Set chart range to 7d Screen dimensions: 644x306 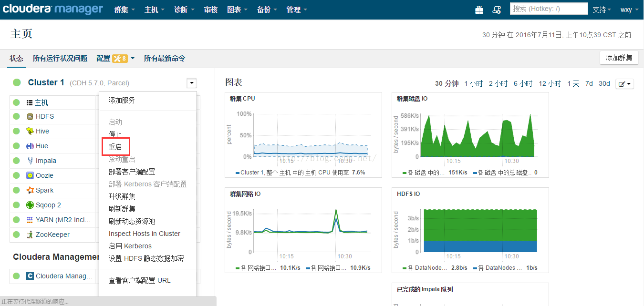tap(589, 83)
